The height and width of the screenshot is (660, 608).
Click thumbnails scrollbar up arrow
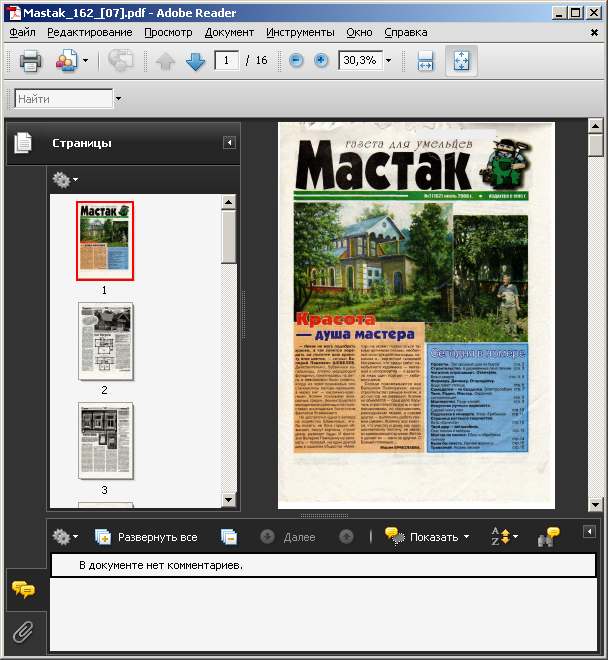coord(229,202)
